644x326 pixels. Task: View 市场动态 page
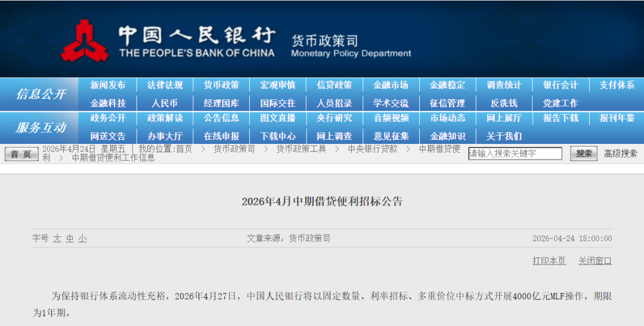447,118
